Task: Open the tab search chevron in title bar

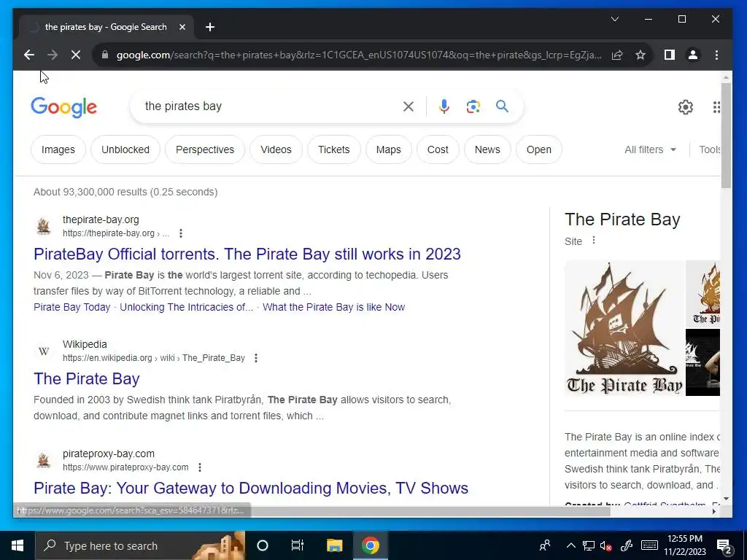Action: pos(615,19)
